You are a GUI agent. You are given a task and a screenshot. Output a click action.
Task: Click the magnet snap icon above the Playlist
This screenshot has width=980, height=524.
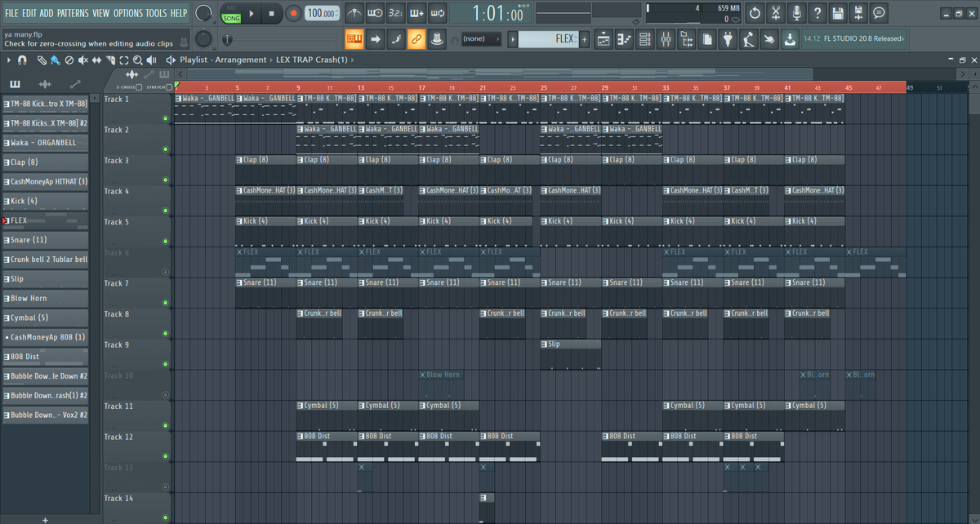click(x=22, y=60)
